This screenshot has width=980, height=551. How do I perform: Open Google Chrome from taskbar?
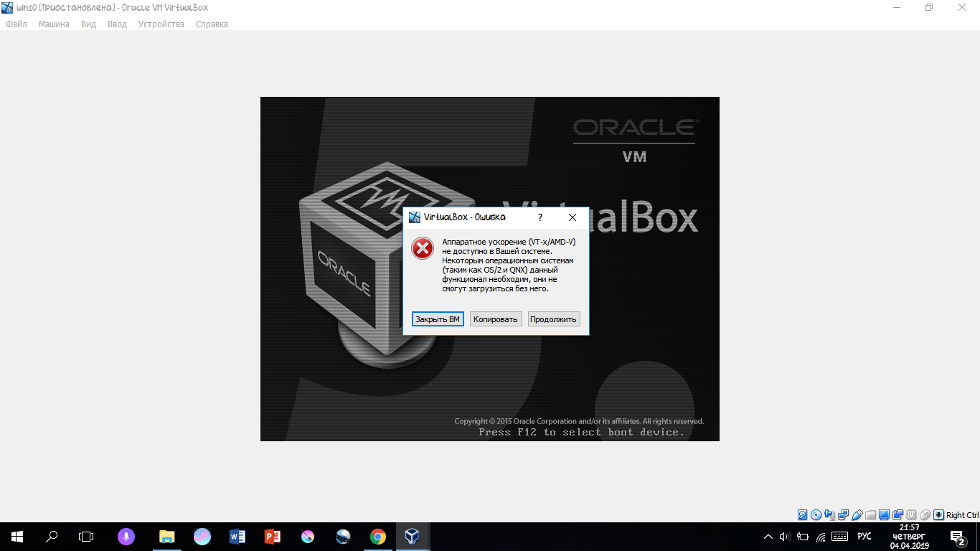[x=378, y=537]
